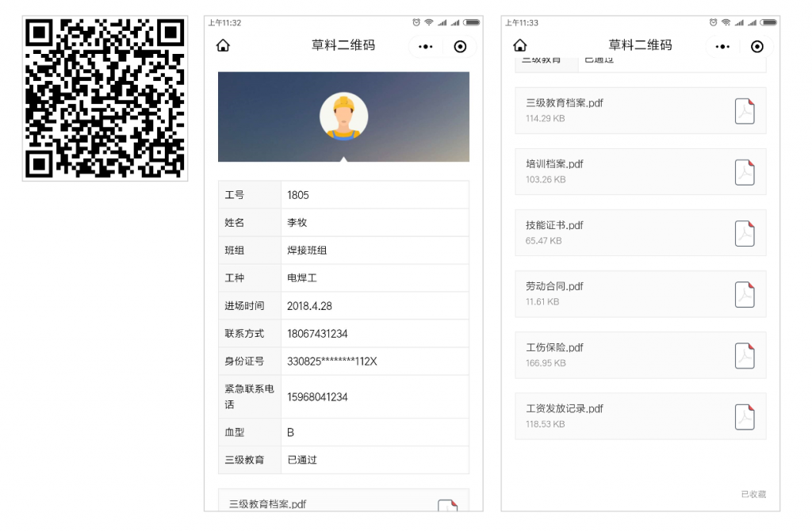This screenshot has height=532, width=812.
Task: Click the worker avatar with yellow helmet
Action: click(344, 117)
